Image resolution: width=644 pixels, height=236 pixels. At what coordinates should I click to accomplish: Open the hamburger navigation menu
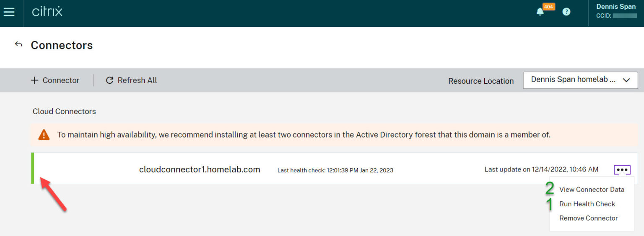[x=9, y=12]
